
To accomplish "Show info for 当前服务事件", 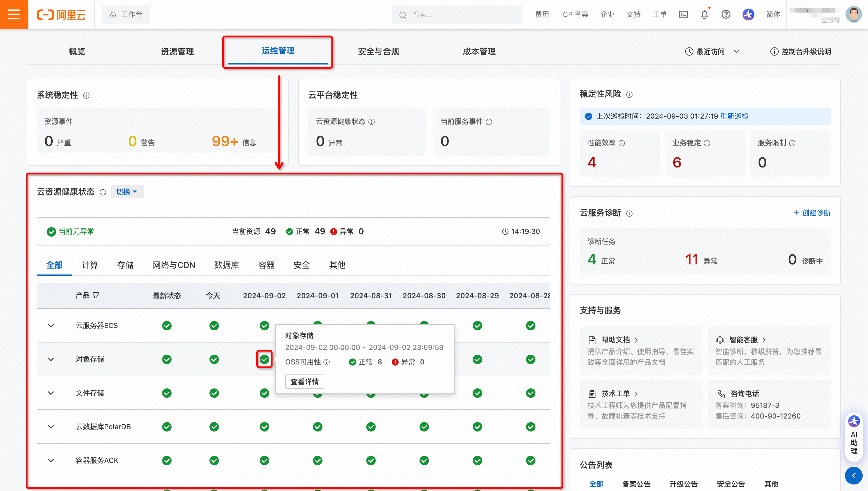I will [489, 122].
